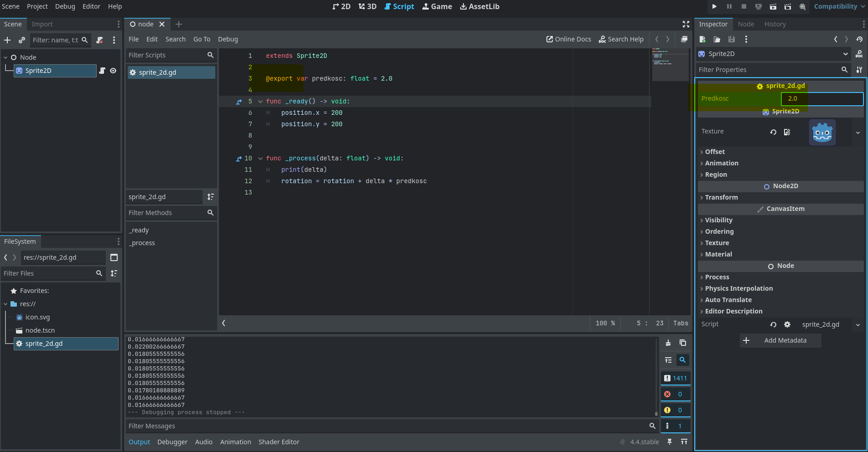Click the detach script icon in Scene dock

[x=99, y=40]
